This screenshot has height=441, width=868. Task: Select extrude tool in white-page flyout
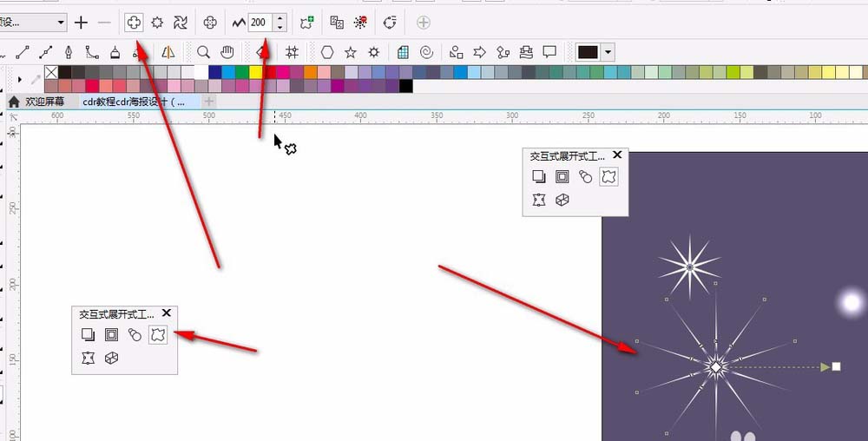tap(111, 358)
